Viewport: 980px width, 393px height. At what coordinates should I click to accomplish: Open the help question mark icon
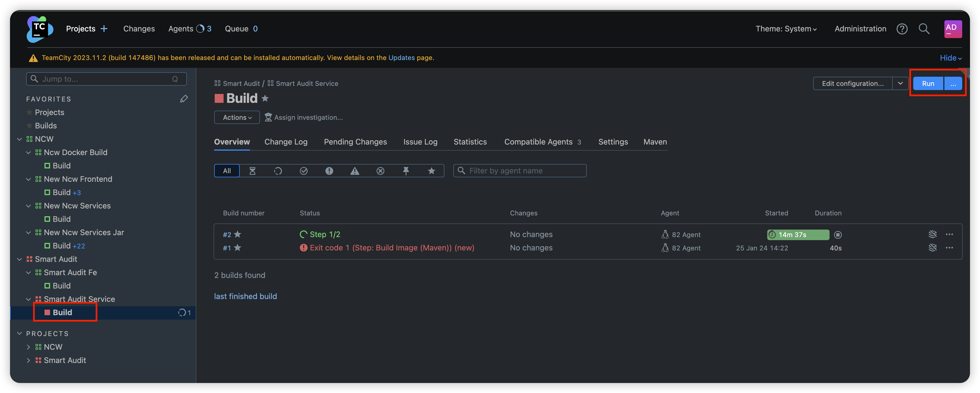(902, 29)
